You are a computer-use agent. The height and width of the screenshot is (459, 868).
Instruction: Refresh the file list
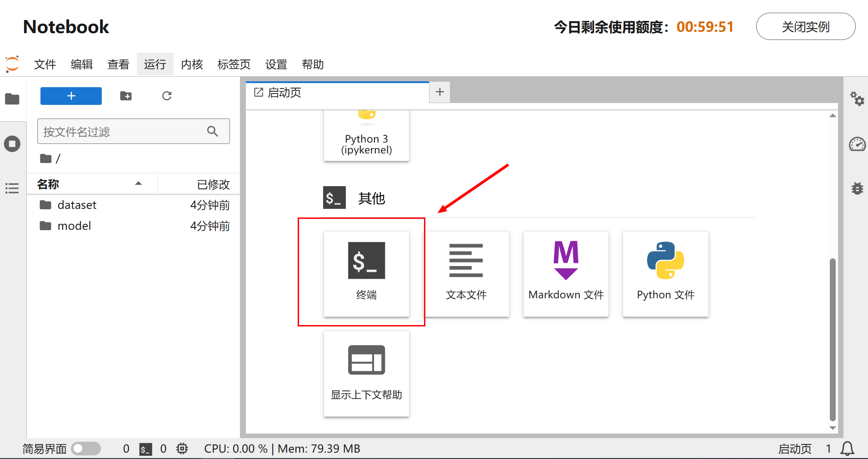(x=167, y=96)
